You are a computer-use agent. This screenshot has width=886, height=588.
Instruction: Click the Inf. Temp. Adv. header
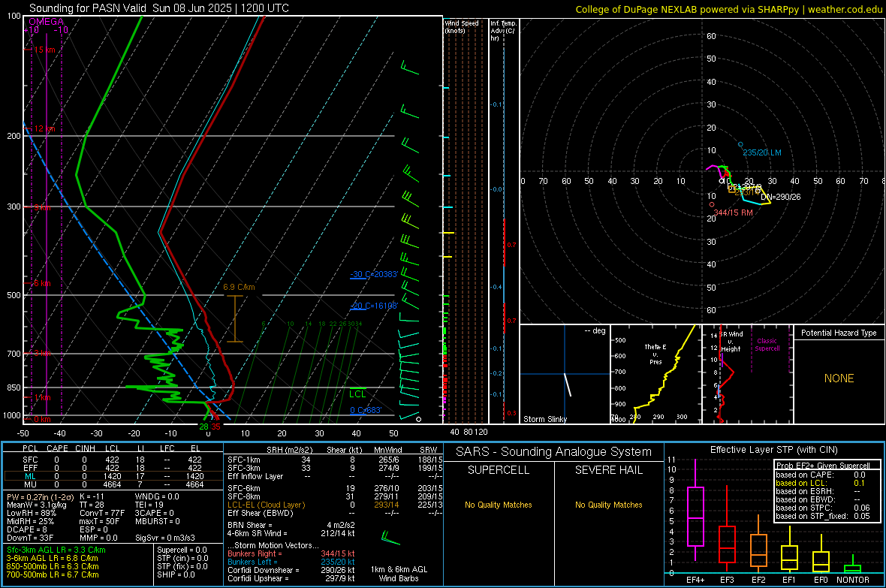pyautogui.click(x=503, y=31)
